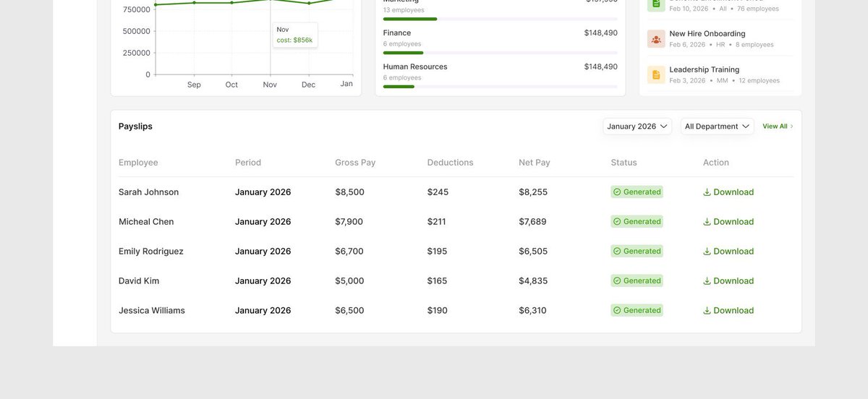
Task: Click deductions value $245
Action: point(438,192)
